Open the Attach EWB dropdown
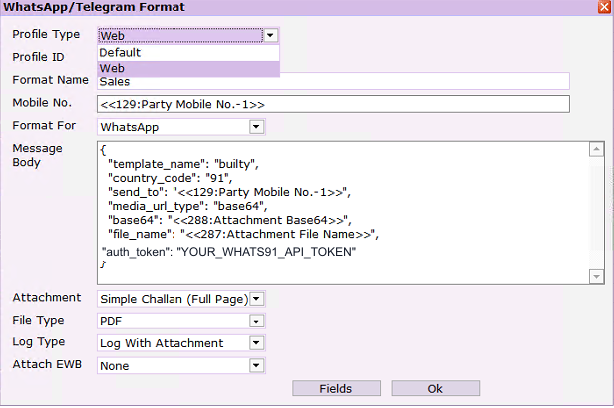 pos(256,366)
